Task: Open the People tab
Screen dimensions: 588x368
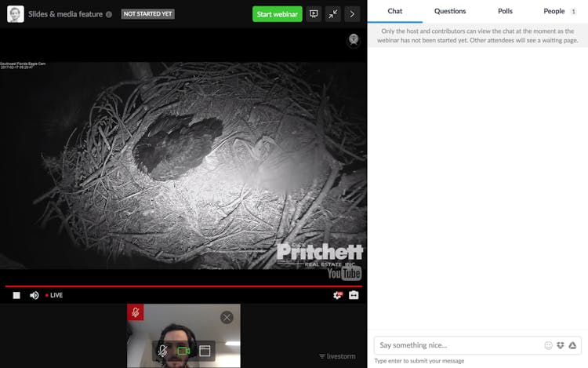Action: (x=554, y=11)
